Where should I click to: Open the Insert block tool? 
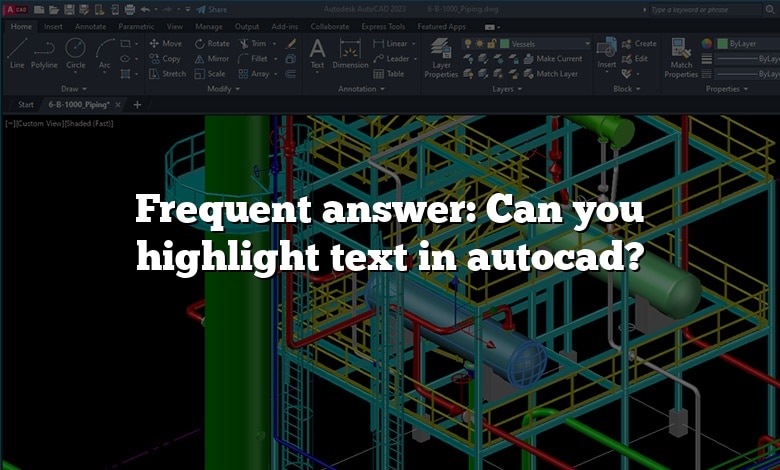pos(606,53)
